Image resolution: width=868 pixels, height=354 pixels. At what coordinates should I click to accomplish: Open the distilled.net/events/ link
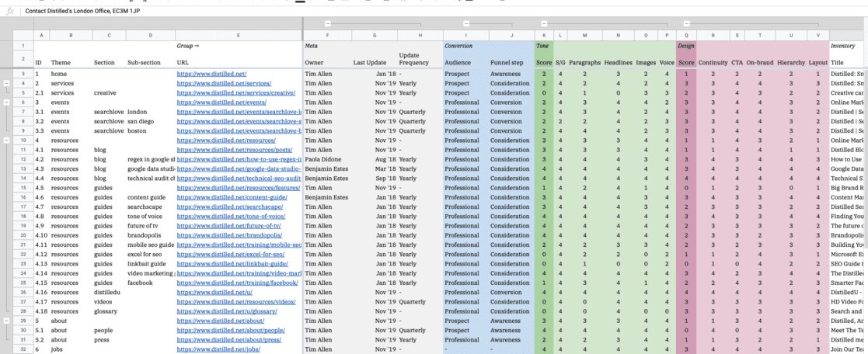(x=221, y=102)
